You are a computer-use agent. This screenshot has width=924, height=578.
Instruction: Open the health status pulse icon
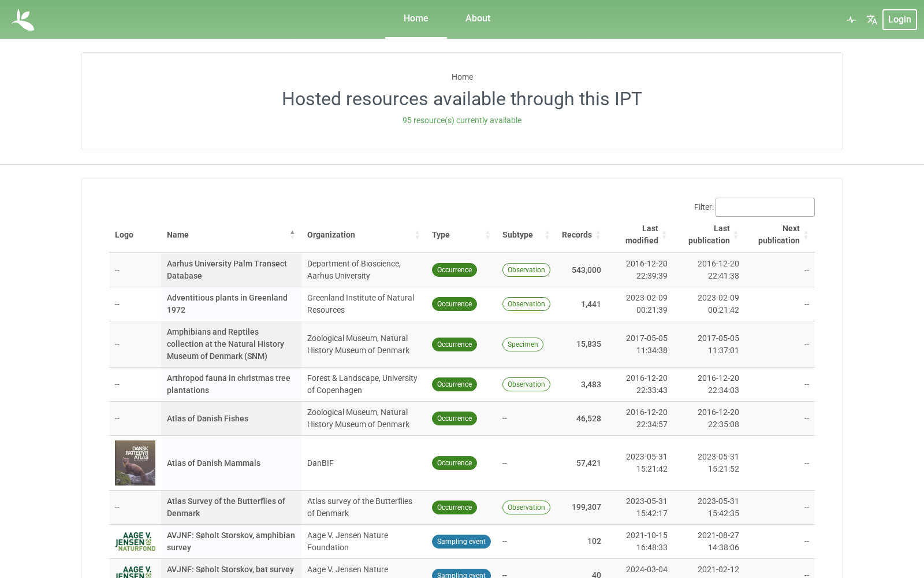point(851,20)
